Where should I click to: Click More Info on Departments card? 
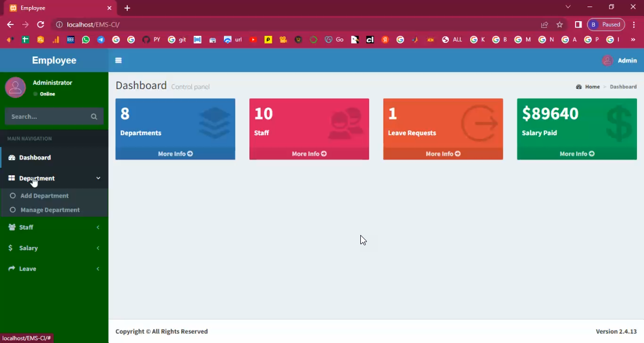click(176, 154)
